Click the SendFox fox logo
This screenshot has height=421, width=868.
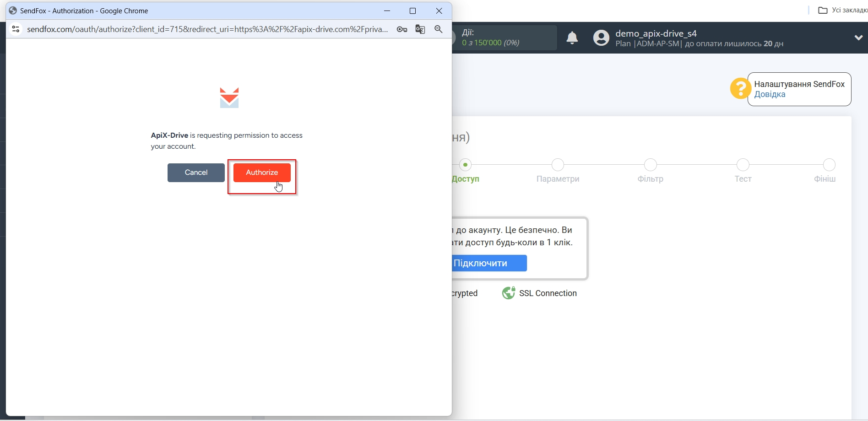click(229, 97)
